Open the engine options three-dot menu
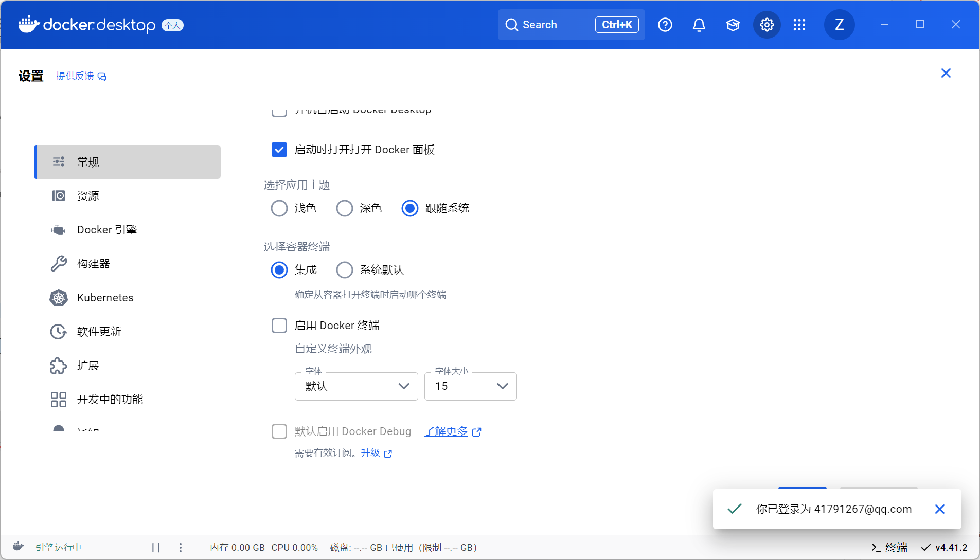Viewport: 980px width, 560px height. (x=181, y=548)
